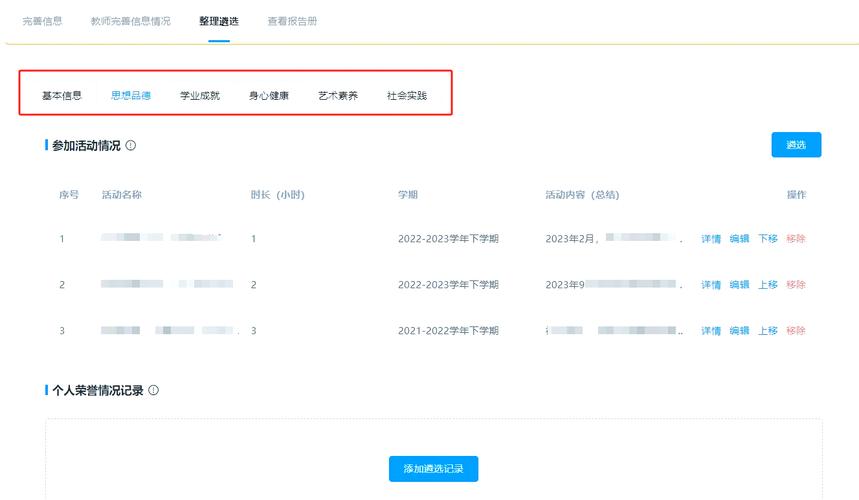Switch to 完善信息 tab

tap(42, 21)
